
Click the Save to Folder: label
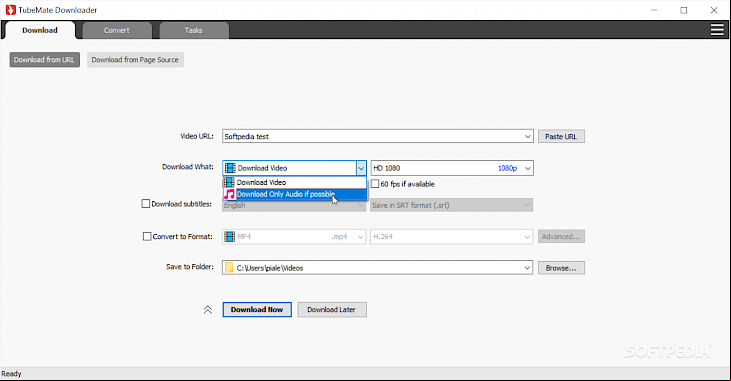[x=190, y=267]
